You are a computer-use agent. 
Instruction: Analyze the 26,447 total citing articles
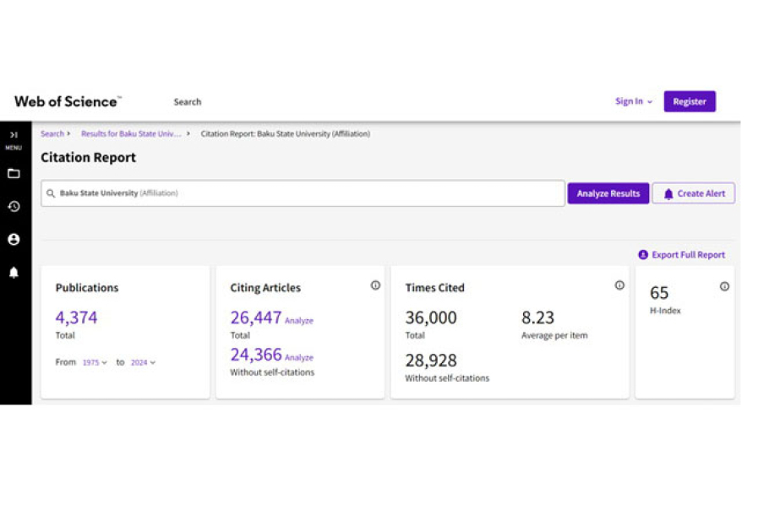[x=299, y=321]
